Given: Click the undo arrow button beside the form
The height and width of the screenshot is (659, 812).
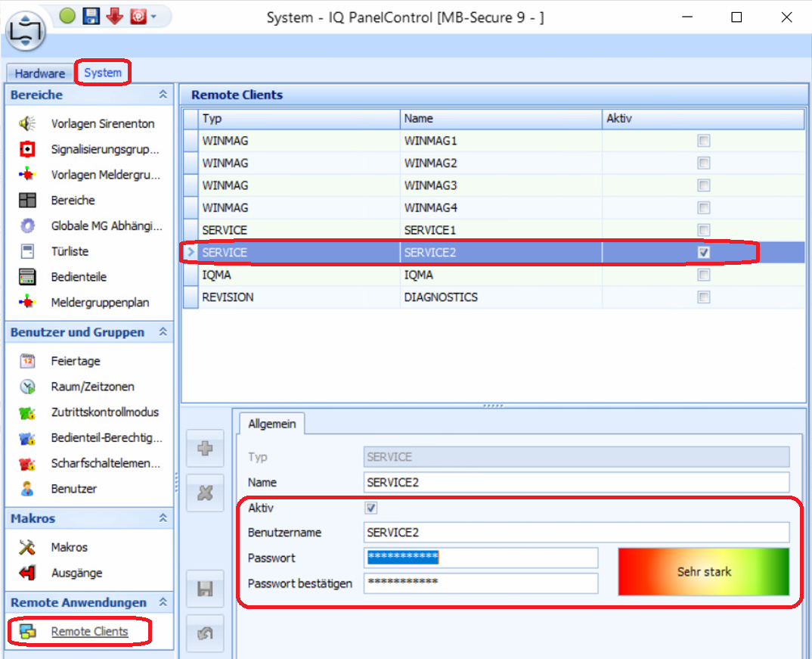Looking at the screenshot, I should point(205,633).
